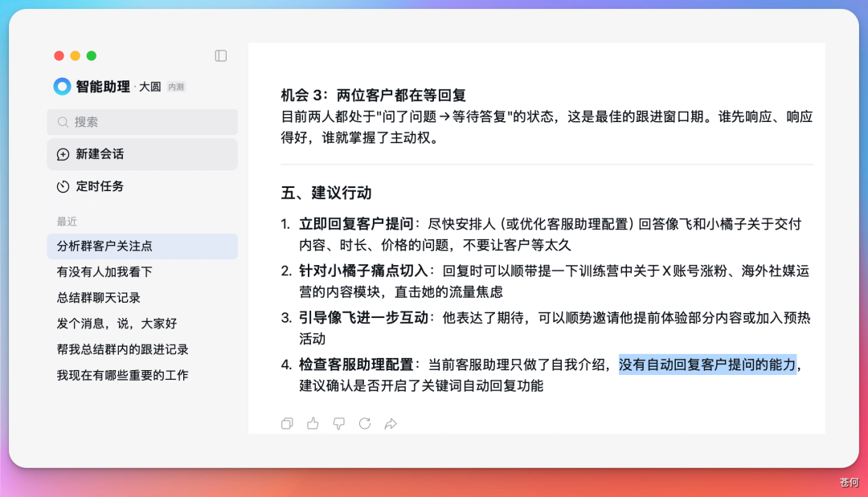Click the text 建议确认是否开启了关键词自动回复功能

pos(421,385)
